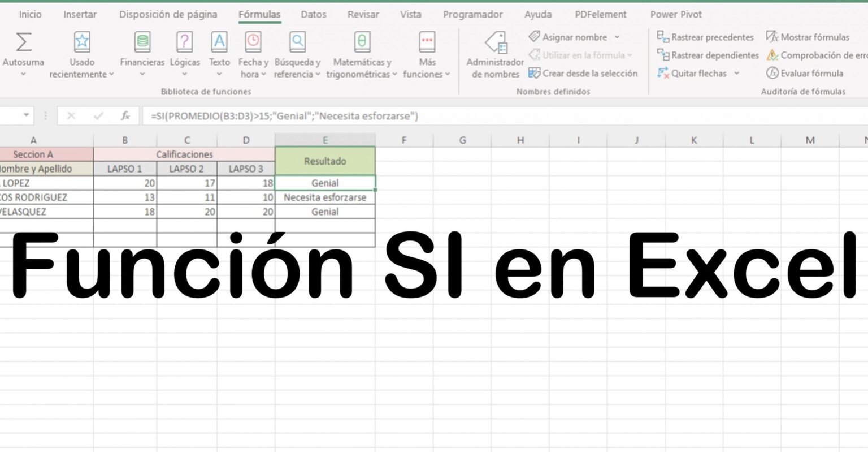Select the RODRIGUEZ name cell
Screen dimensions: 868x452
coord(46,197)
